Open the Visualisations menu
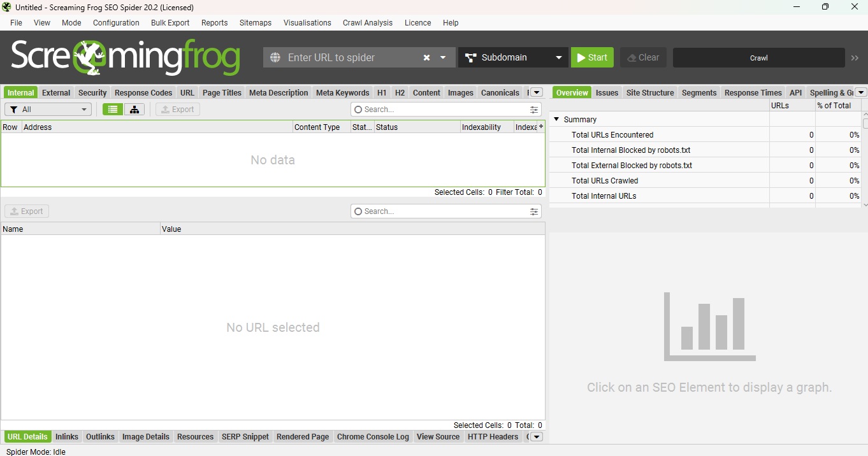 tap(307, 23)
